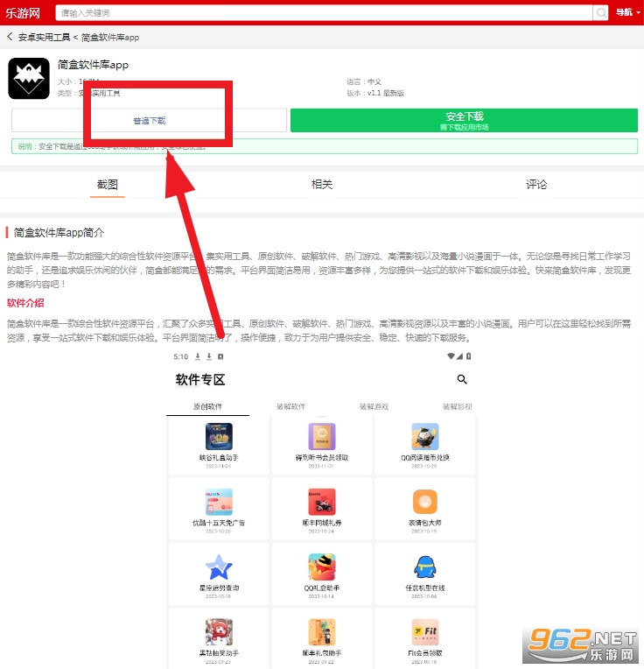The height and width of the screenshot is (669, 644).
Task: Go back using the breadcrumb arrow
Action: pos(10,37)
